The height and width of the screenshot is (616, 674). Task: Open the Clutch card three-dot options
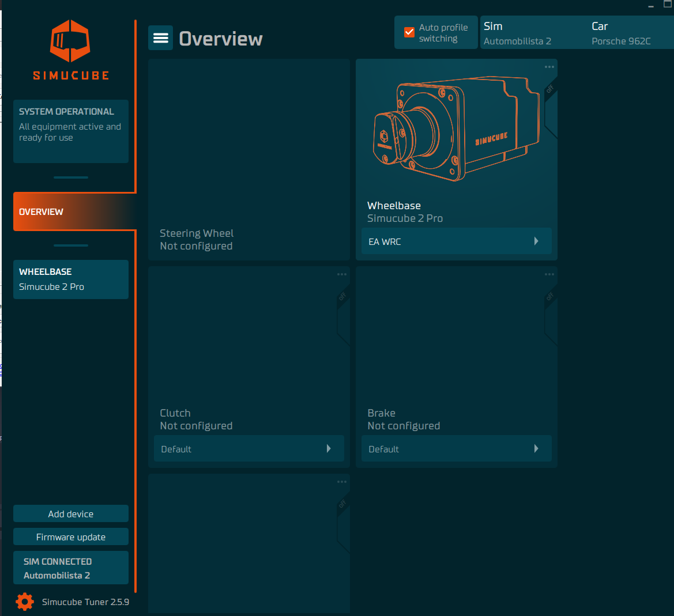point(342,274)
